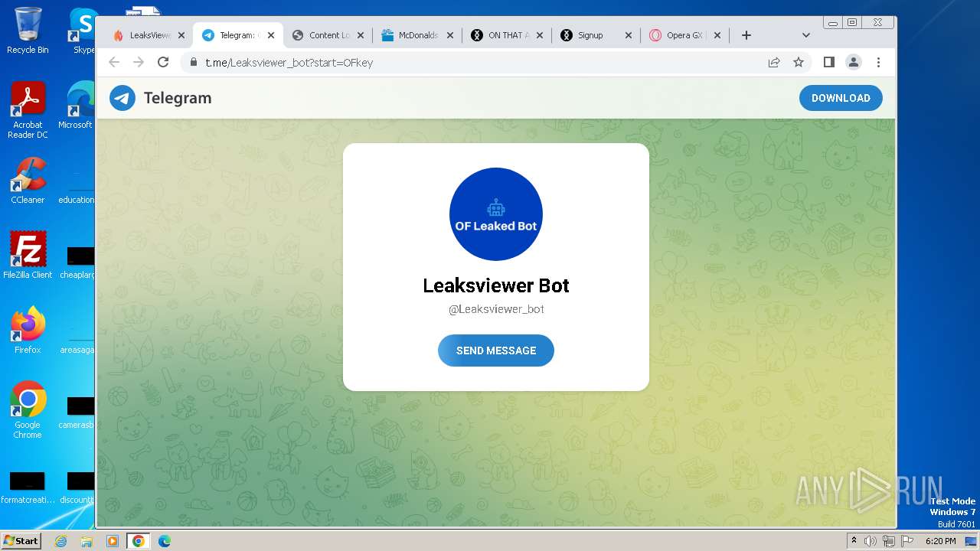
Task: Go forward to next page
Action: (139, 62)
